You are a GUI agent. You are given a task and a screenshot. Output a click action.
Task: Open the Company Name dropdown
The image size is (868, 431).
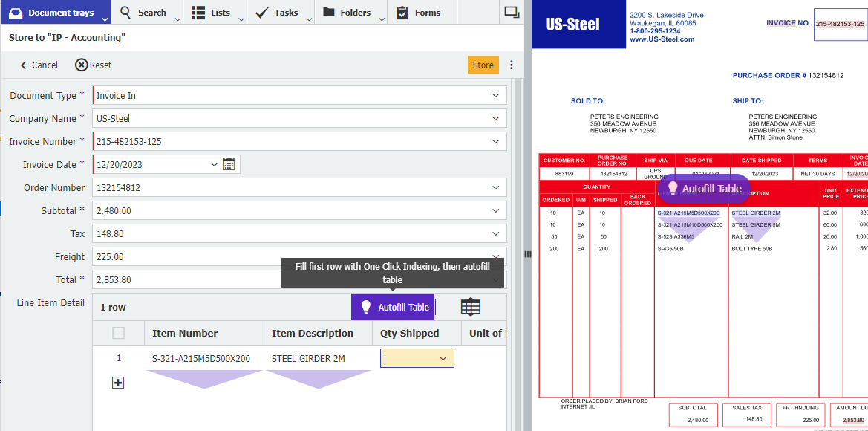[x=495, y=119]
